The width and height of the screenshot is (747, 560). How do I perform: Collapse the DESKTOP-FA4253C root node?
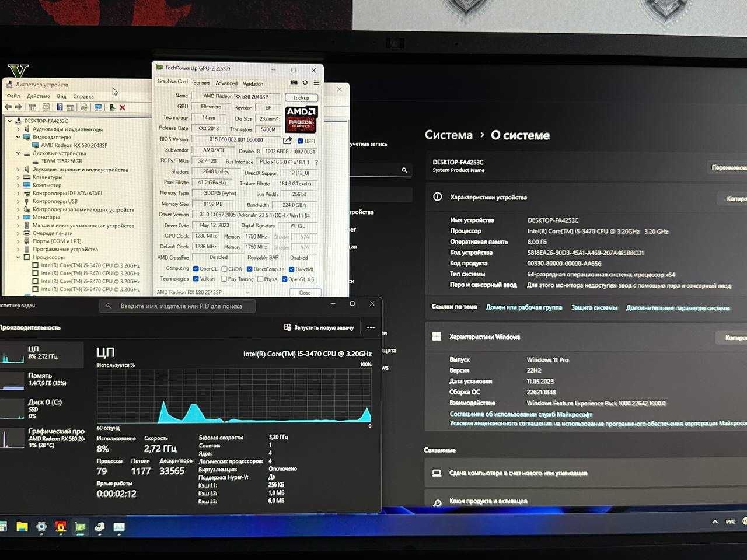[10, 121]
